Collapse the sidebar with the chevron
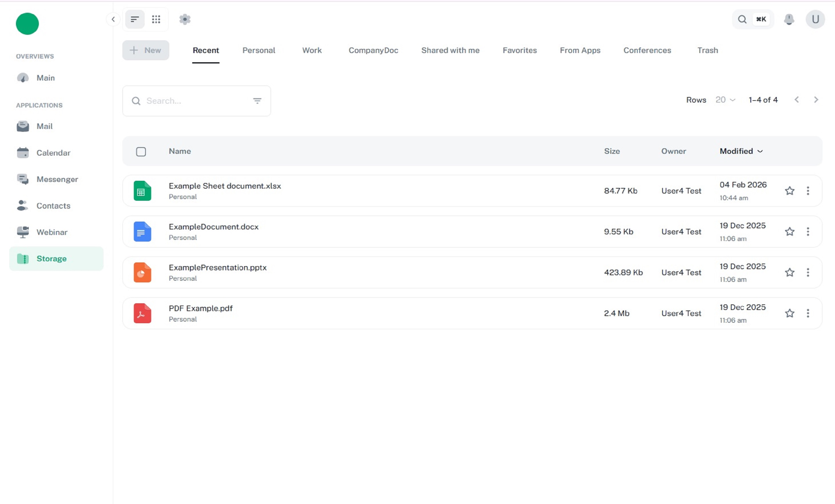This screenshot has width=835, height=504. tap(113, 19)
